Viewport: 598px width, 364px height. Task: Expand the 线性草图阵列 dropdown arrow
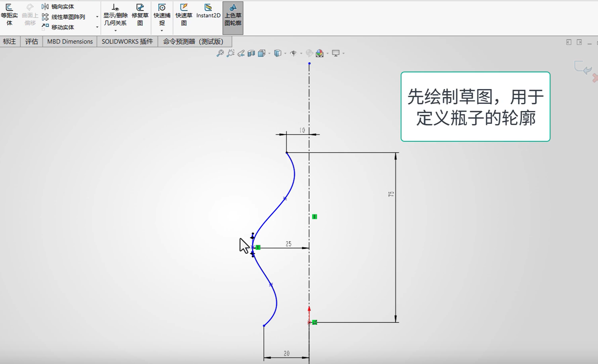tap(97, 17)
